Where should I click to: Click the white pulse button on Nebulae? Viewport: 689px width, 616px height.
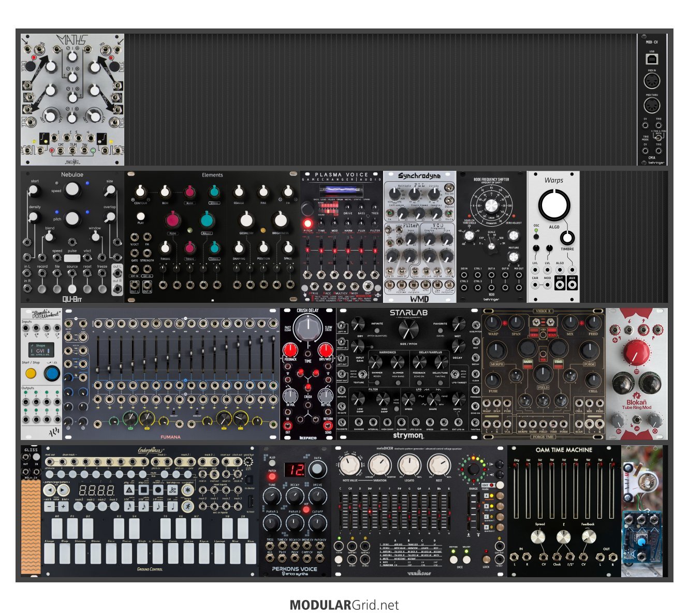pyautogui.click(x=72, y=258)
